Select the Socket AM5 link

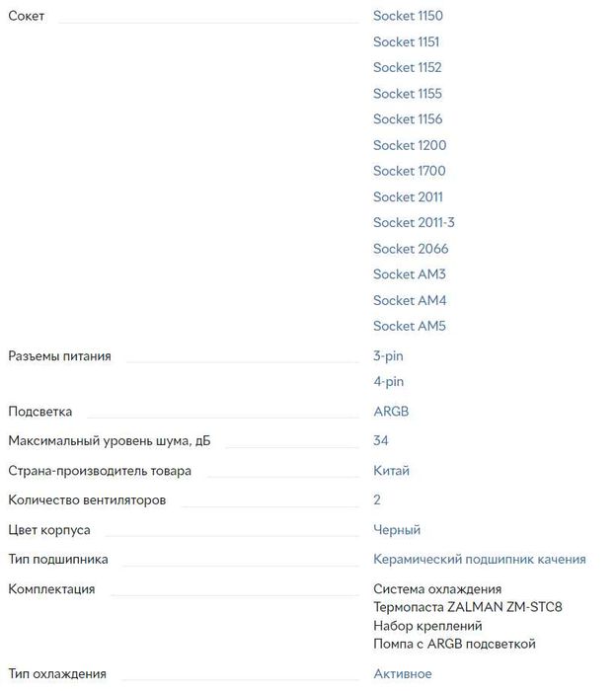click(x=410, y=326)
